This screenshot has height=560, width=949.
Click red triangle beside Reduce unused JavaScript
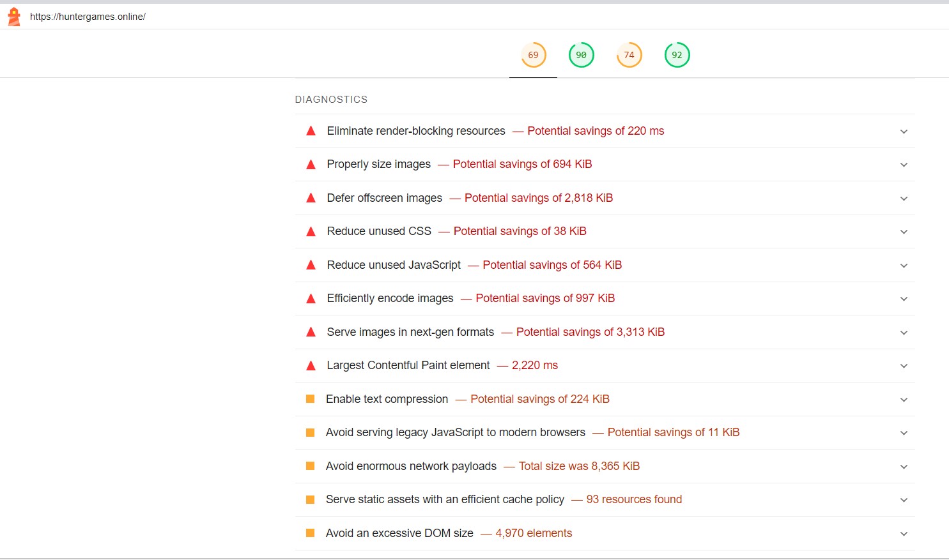tap(311, 265)
